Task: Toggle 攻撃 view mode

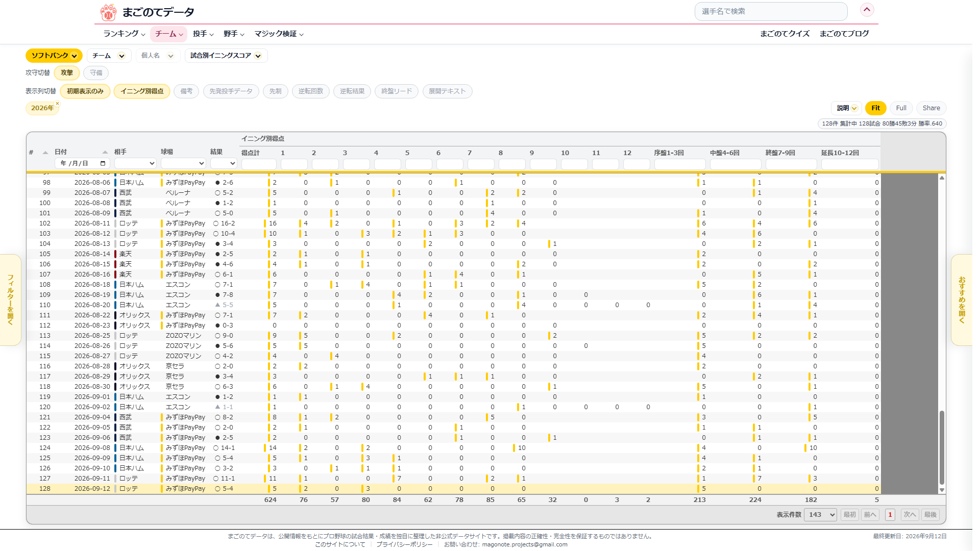Action: tap(67, 73)
